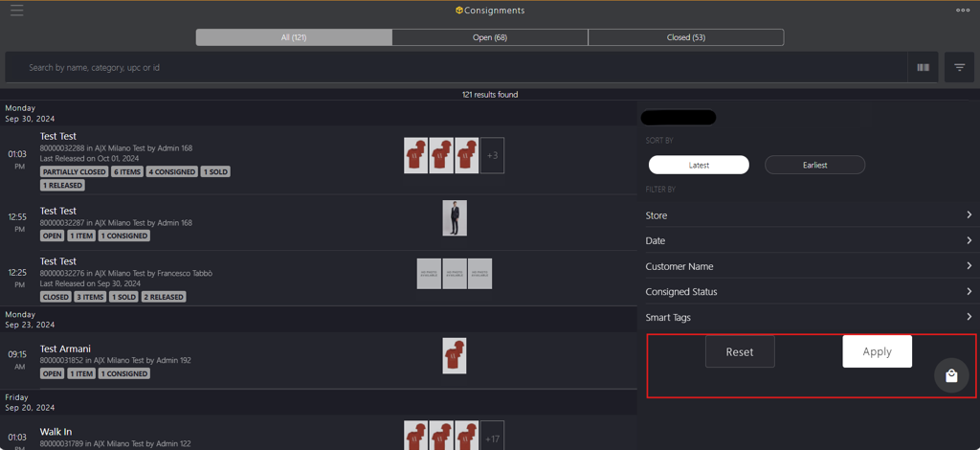
Task: Click the CLOSED status tag
Action: [x=56, y=297]
